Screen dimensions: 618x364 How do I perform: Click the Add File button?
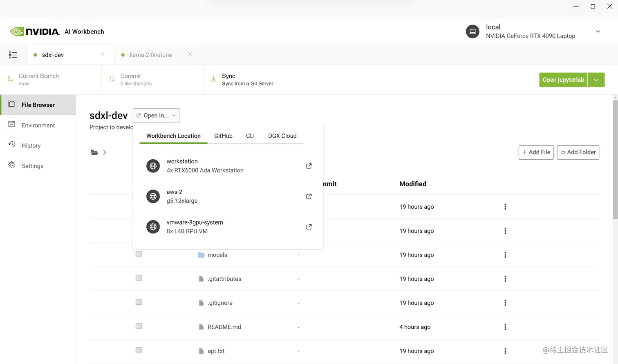pos(536,152)
